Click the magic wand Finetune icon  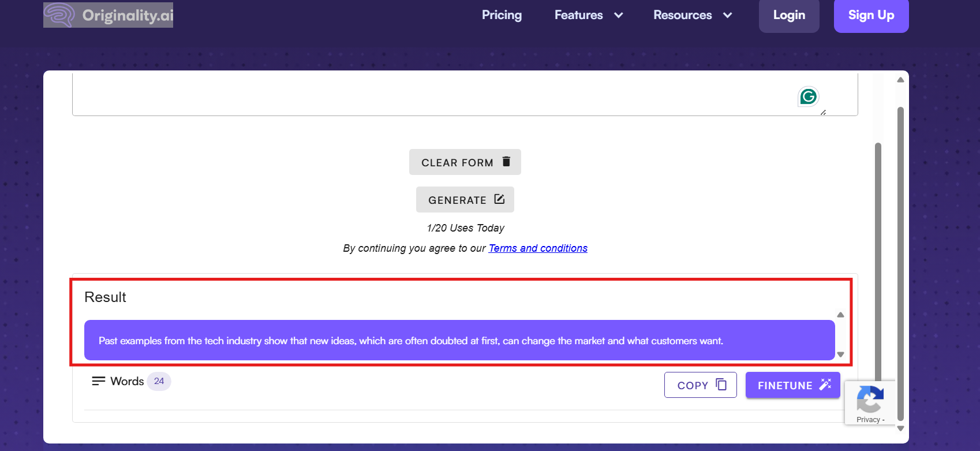(825, 385)
